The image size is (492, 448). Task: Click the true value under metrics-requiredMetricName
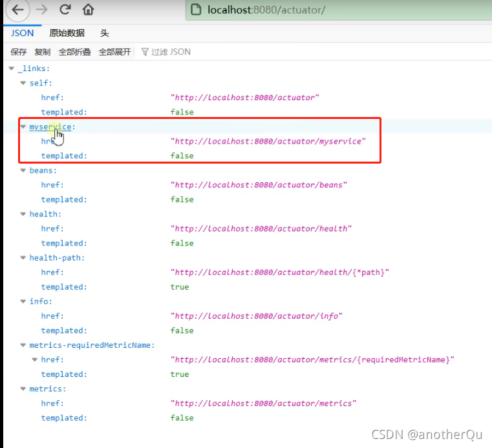click(180, 374)
